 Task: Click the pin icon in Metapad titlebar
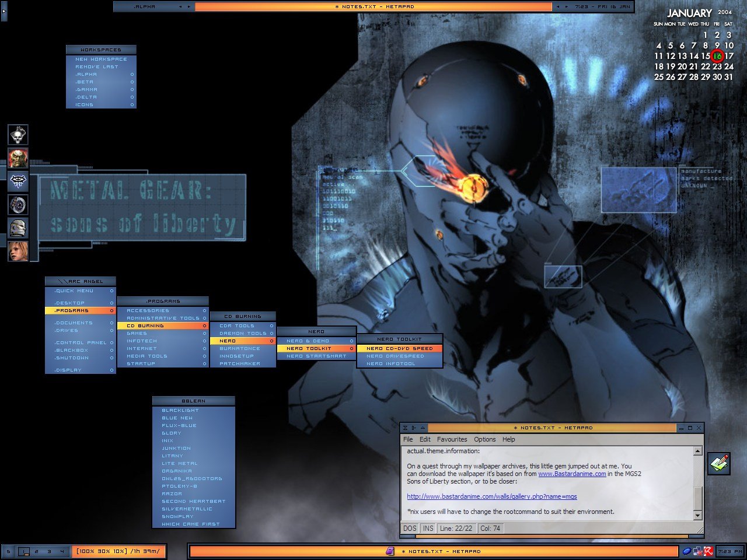[414, 428]
